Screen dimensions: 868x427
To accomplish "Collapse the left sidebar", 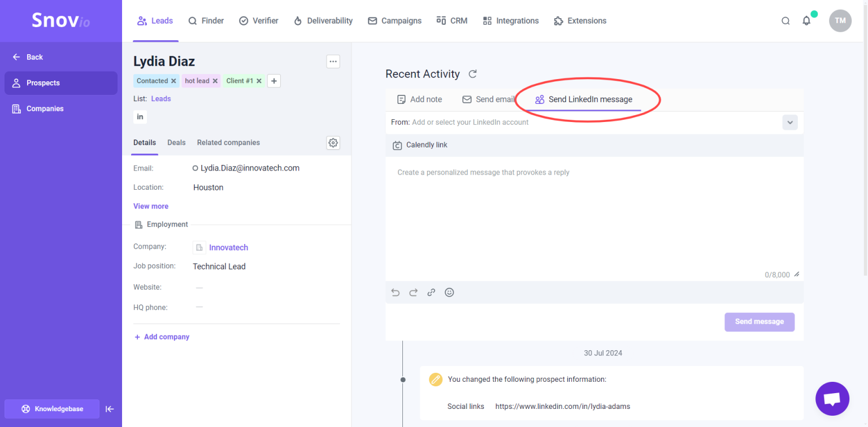I will [110, 409].
